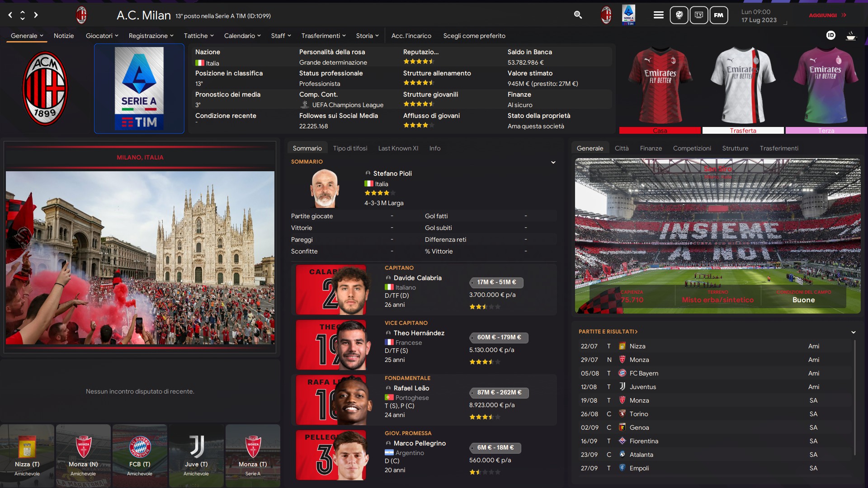Open the FCB (T) fixture thumbnail
Screen dimensions: 868x488
(x=140, y=455)
